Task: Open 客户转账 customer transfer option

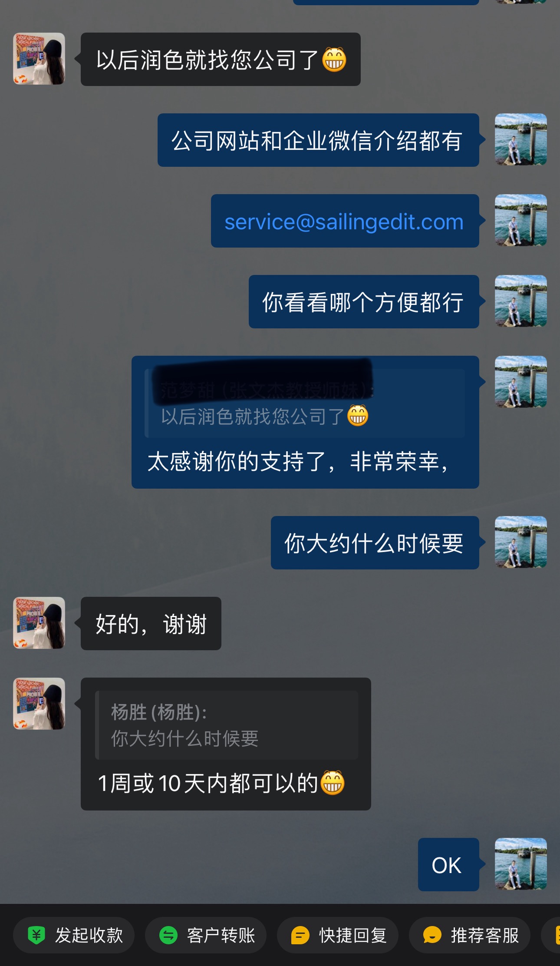Action: (x=206, y=935)
